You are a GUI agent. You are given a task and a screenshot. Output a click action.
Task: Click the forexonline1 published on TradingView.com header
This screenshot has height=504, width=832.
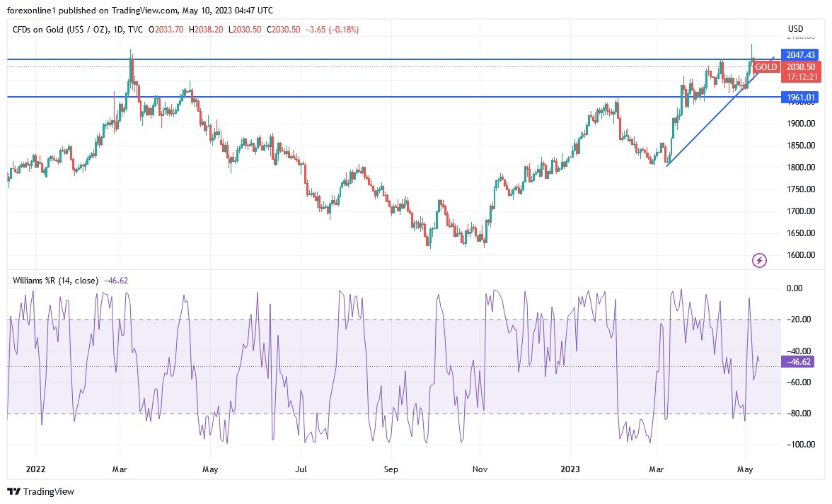coord(140,11)
